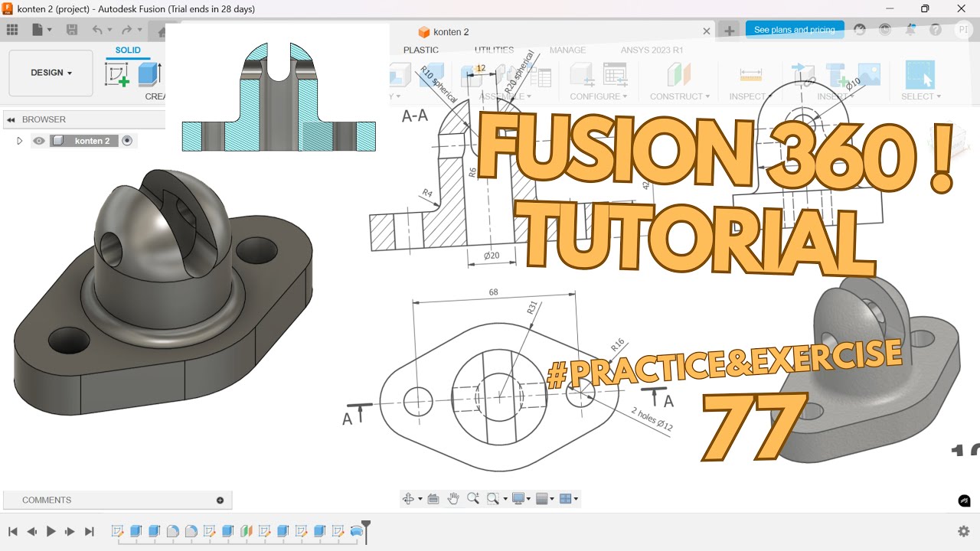Select the Pan hand tool in the navigation bar
This screenshot has width=980, height=551.
(453, 499)
